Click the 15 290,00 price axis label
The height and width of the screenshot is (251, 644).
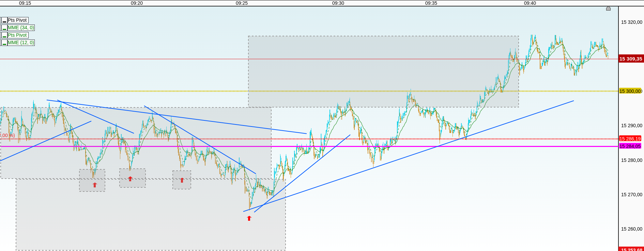[632, 125]
